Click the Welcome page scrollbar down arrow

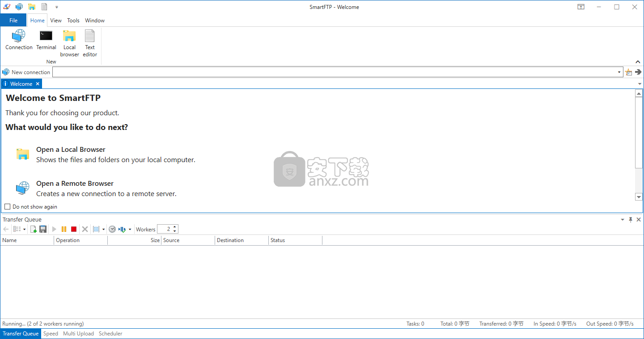click(x=639, y=197)
